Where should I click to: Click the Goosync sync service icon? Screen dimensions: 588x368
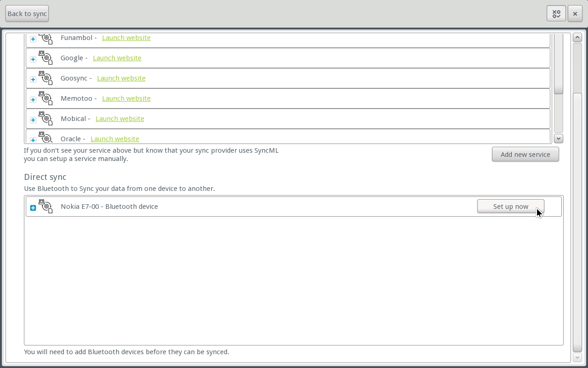point(45,78)
